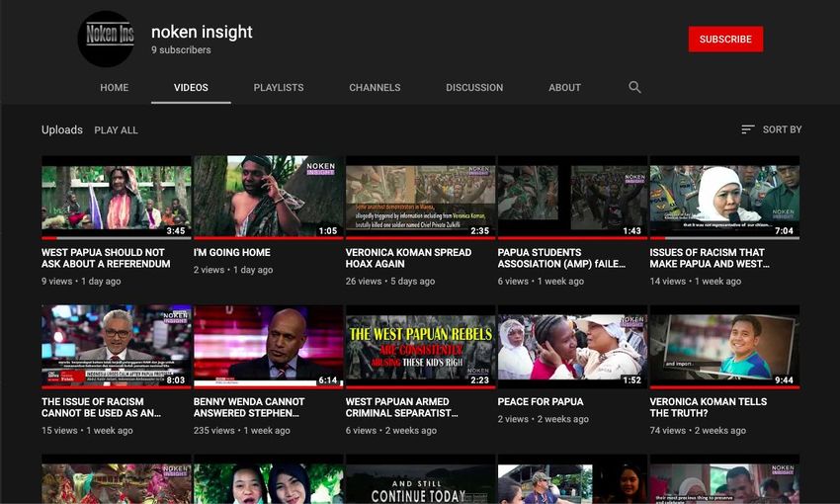Click the 3:45 duration badge
The height and width of the screenshot is (504, 840).
coord(176,231)
